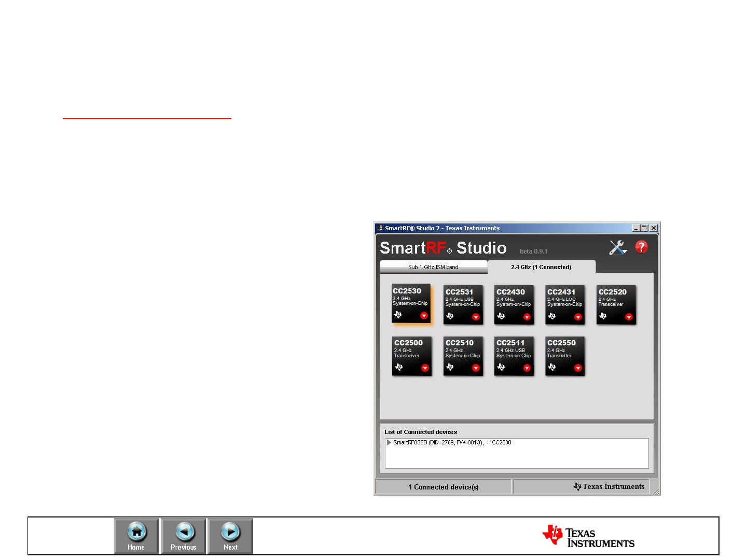Go to Home slide button
747x560 pixels.
click(x=136, y=536)
